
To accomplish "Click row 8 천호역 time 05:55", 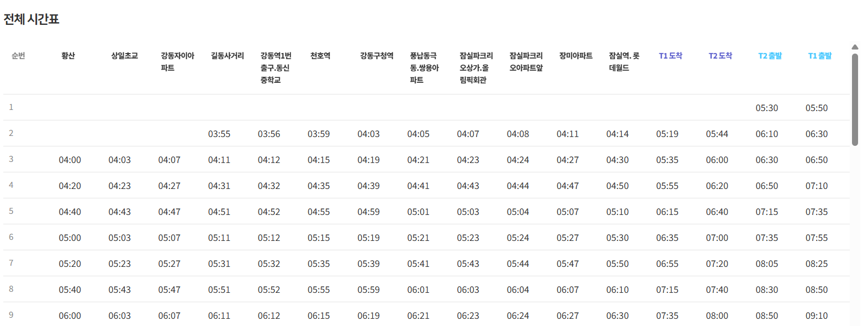I will click(319, 290).
